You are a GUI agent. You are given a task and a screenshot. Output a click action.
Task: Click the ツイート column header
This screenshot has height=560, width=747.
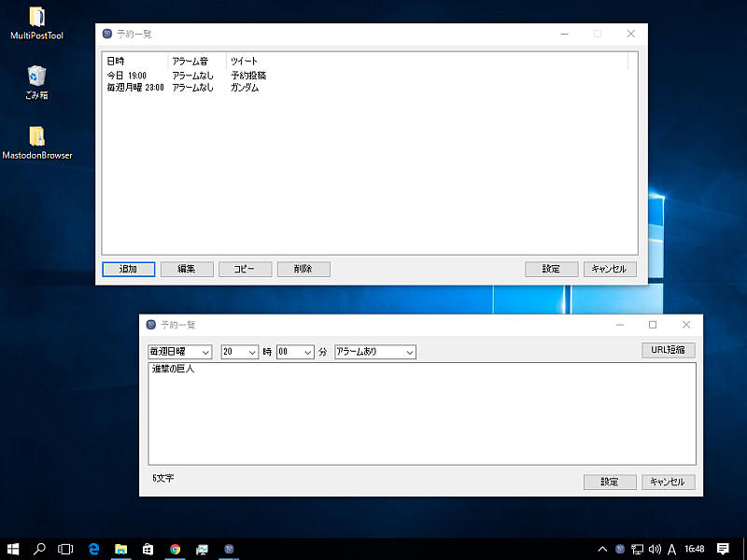pyautogui.click(x=428, y=62)
